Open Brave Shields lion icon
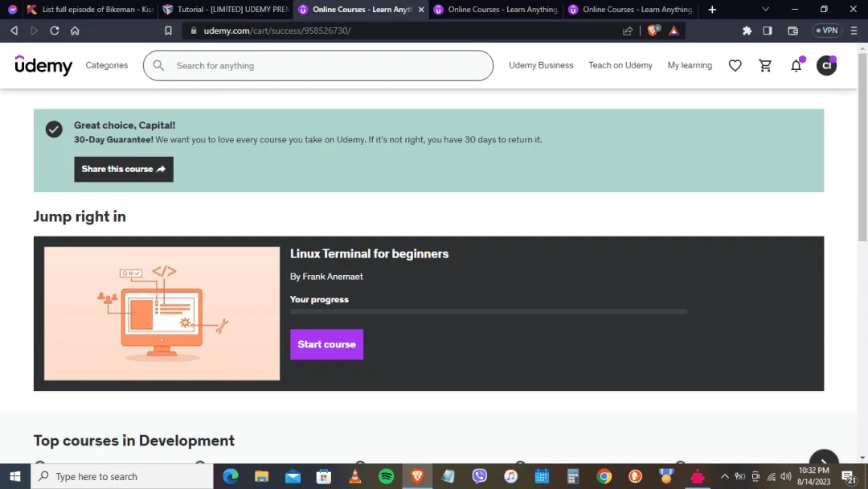The height and width of the screenshot is (489, 868). click(x=653, y=31)
